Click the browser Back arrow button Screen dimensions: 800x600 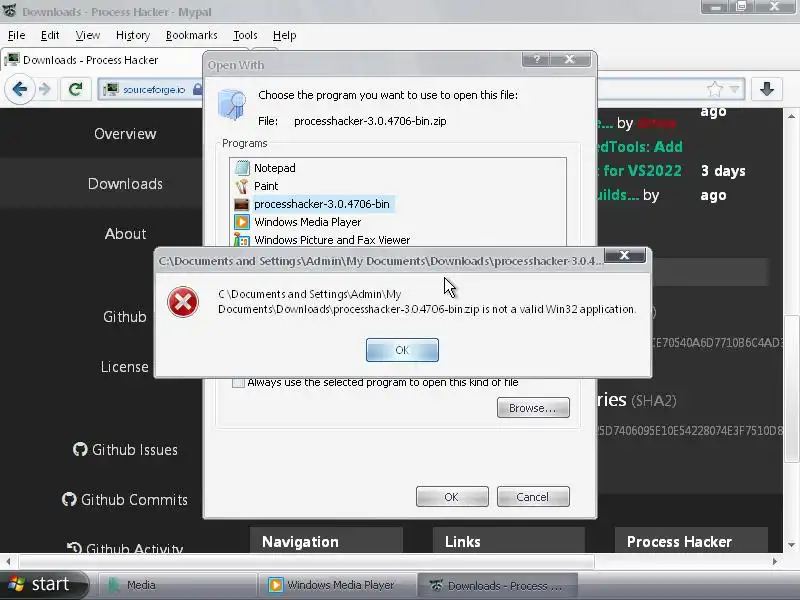click(x=20, y=89)
